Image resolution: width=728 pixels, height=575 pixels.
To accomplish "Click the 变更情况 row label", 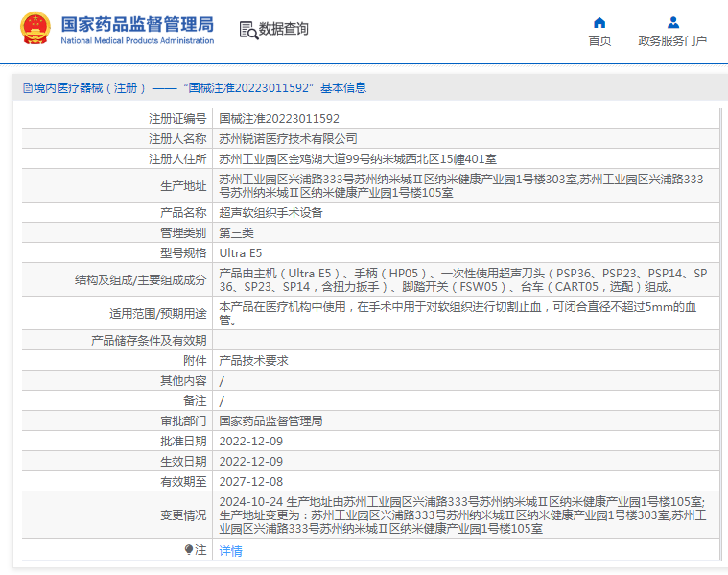I will point(183,515).
